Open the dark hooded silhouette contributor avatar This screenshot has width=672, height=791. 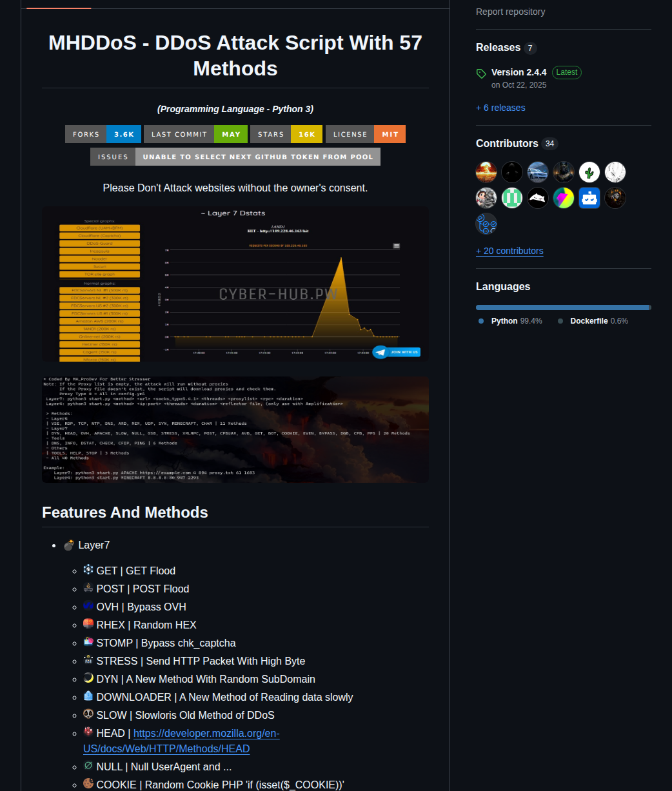click(512, 172)
